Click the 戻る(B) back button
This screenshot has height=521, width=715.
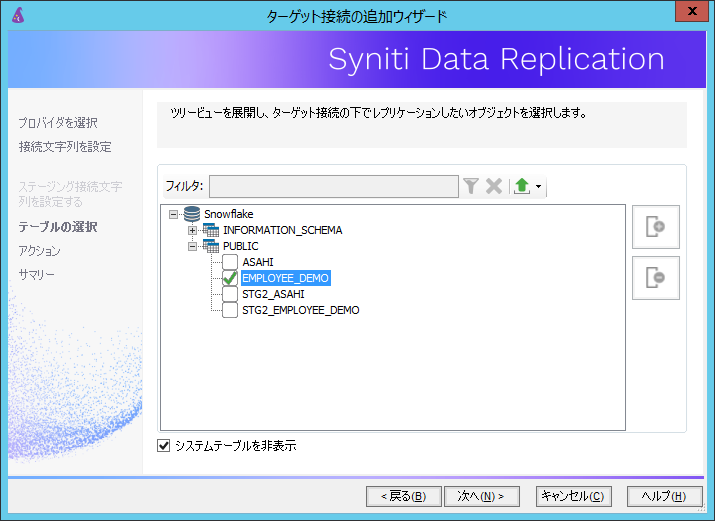click(x=404, y=496)
